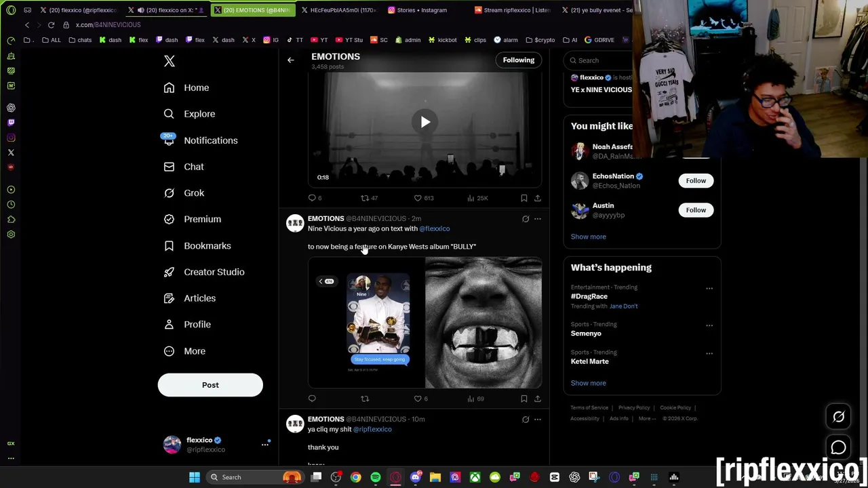868x488 pixels.
Task: Open more options for #DragRace trend
Action: (709, 289)
